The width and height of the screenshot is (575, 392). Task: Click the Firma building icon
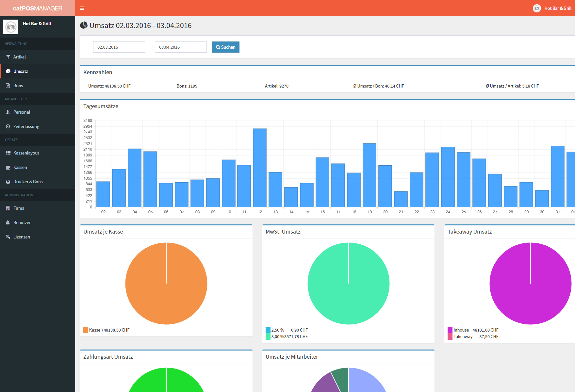(8, 208)
